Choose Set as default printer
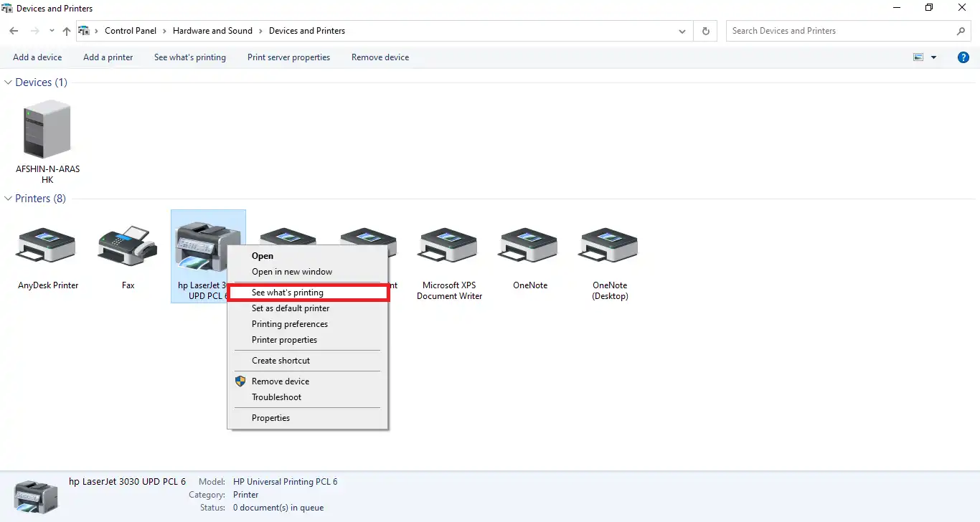Screen dimensions: 980x522 (x=291, y=308)
